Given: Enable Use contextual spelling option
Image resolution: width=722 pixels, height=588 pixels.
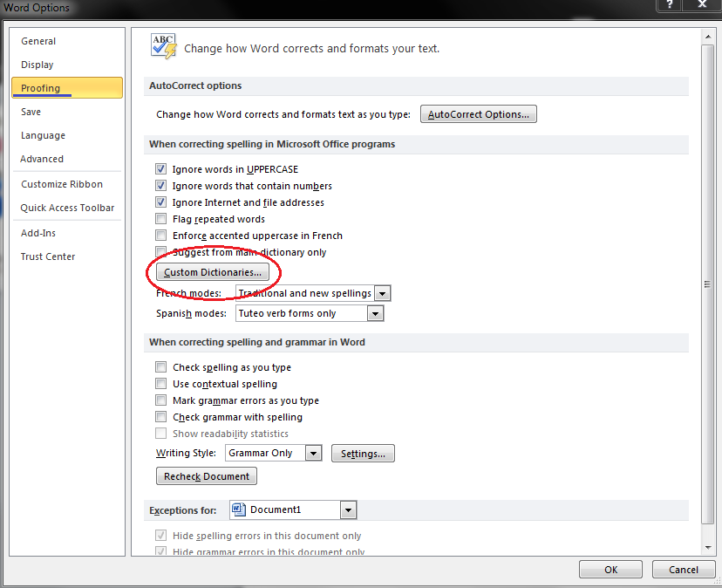Looking at the screenshot, I should point(160,384).
